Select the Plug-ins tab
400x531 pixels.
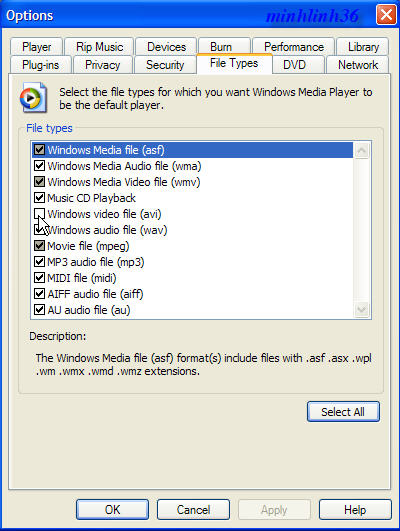coord(41,65)
